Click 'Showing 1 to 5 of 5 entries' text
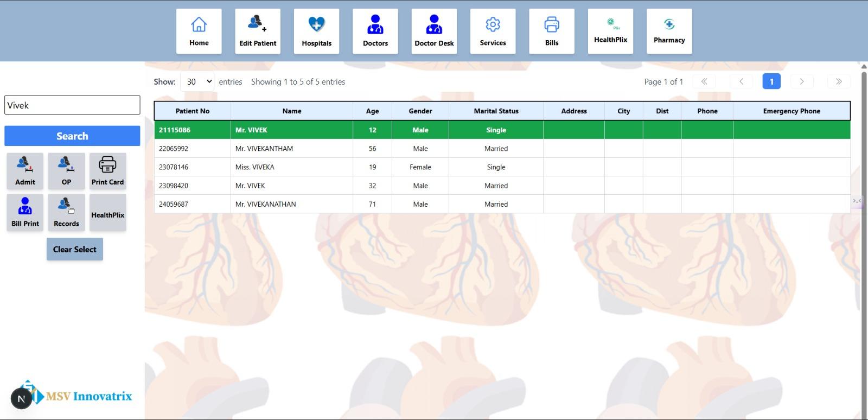868x420 pixels. [x=298, y=82]
